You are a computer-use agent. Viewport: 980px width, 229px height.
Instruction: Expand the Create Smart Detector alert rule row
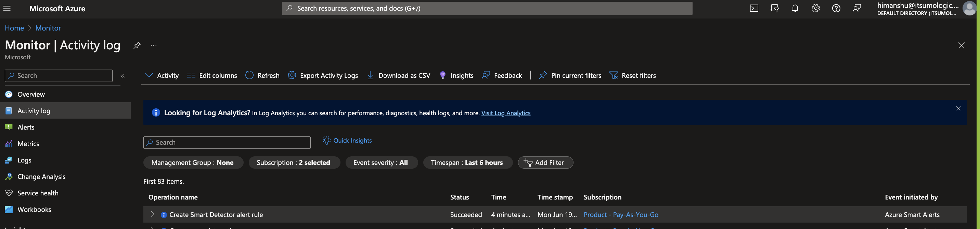click(x=152, y=215)
